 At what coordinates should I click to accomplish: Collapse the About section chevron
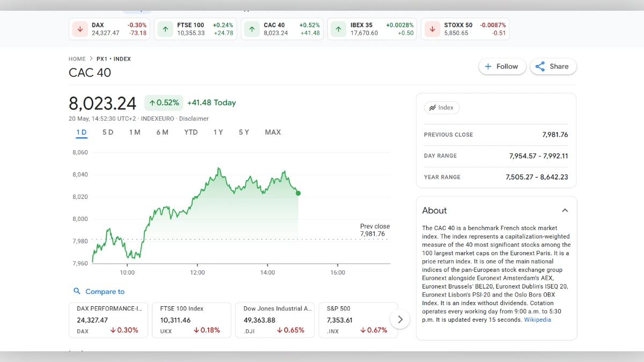[565, 210]
